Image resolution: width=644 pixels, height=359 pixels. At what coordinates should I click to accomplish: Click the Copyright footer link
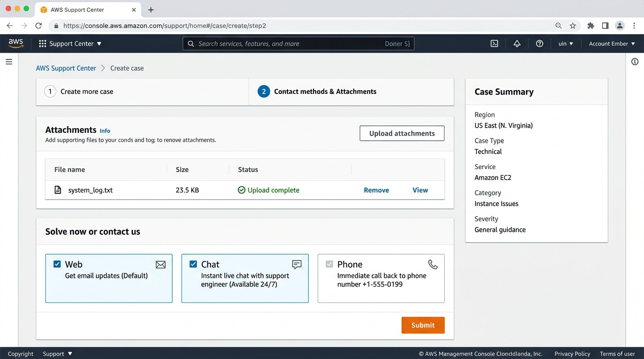(x=21, y=354)
